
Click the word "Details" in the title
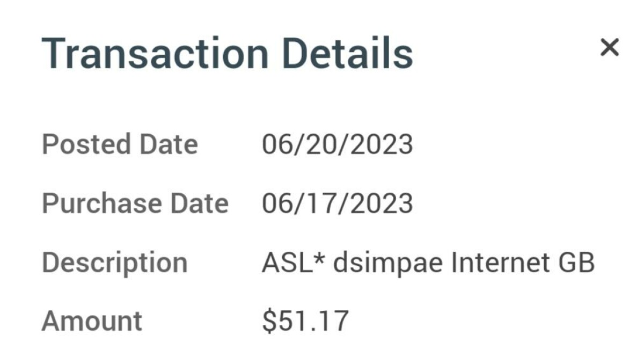point(348,54)
